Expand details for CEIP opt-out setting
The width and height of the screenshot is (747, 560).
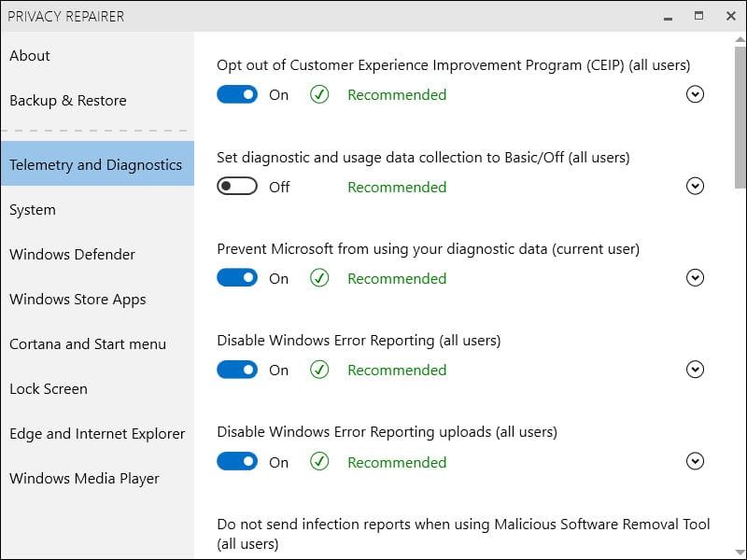pyautogui.click(x=695, y=94)
